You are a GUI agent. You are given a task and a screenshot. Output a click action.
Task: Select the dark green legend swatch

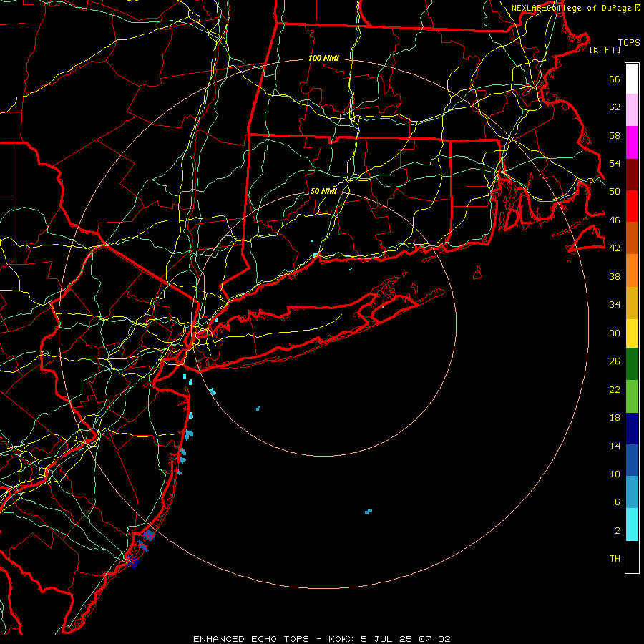[632, 364]
